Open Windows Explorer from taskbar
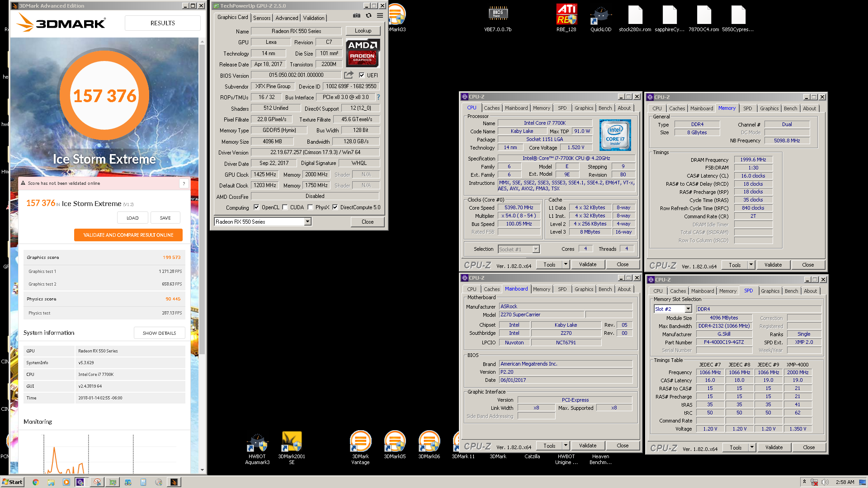 [51, 482]
